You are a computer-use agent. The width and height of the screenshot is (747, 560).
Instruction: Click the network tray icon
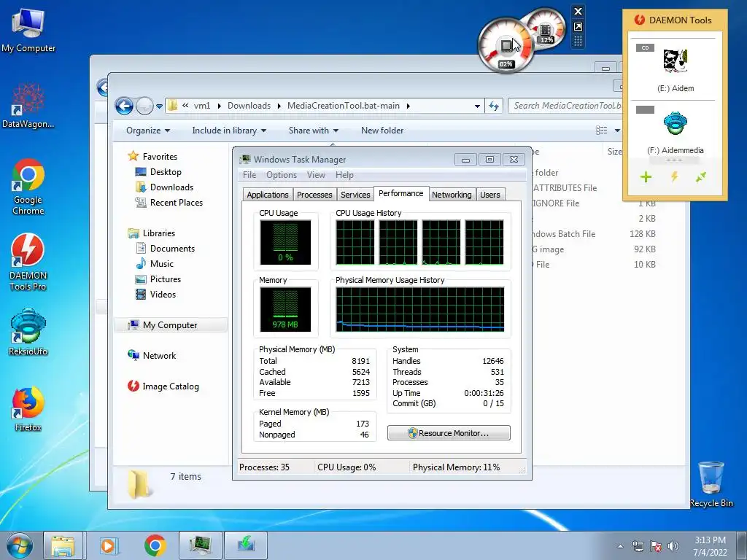click(x=638, y=546)
